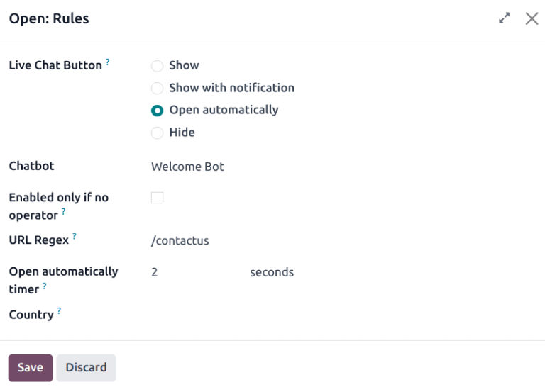Image resolution: width=545 pixels, height=392 pixels.
Task: Click the URL Regex help question mark
Action: pyautogui.click(x=75, y=237)
